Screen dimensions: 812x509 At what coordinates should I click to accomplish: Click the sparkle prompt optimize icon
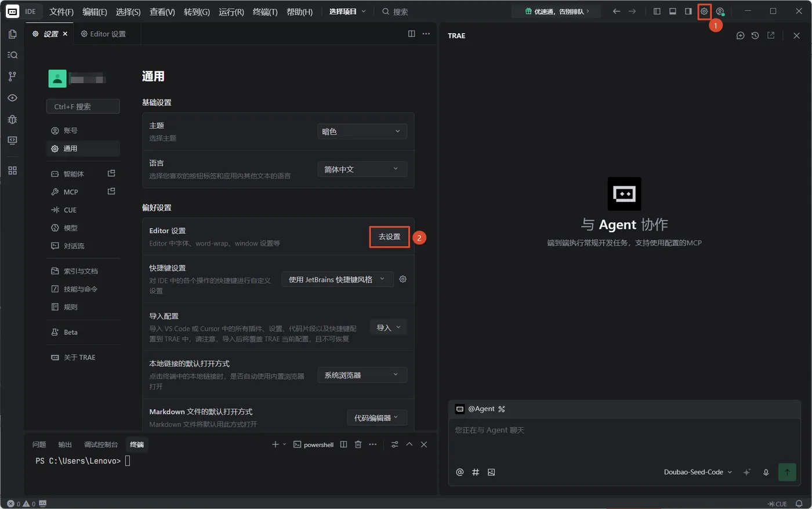pos(747,472)
